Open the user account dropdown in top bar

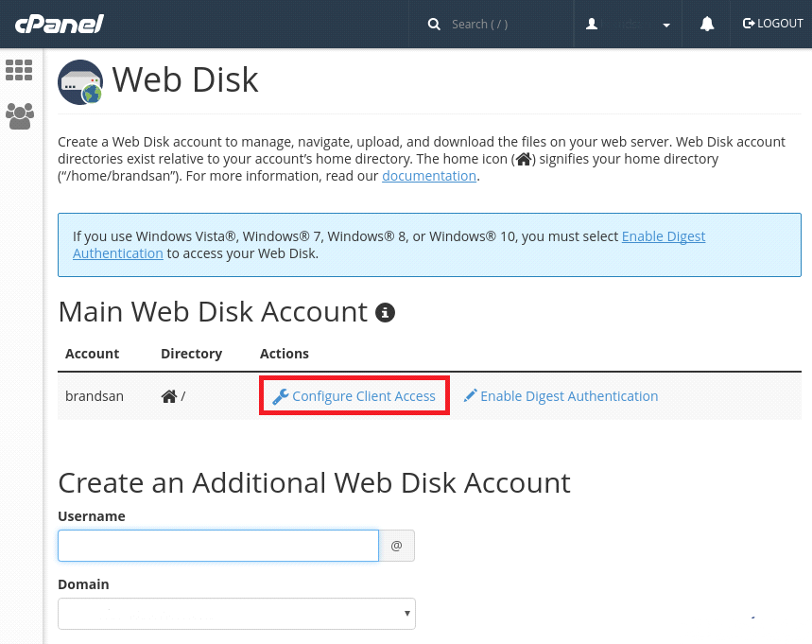point(665,23)
